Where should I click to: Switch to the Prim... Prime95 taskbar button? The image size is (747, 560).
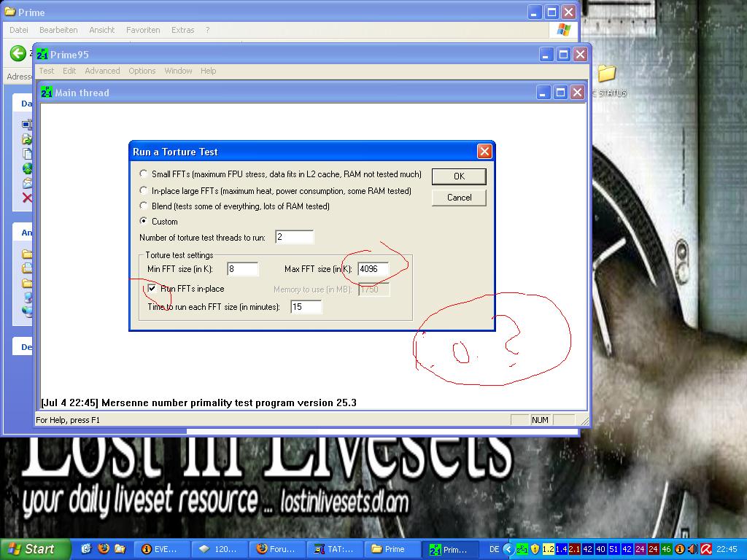pyautogui.click(x=449, y=549)
